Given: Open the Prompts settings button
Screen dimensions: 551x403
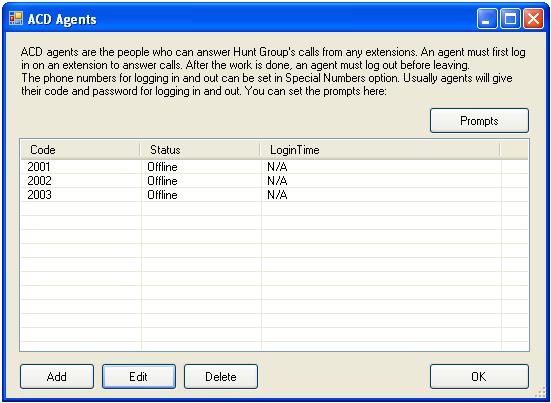Looking at the screenshot, I should pos(479,121).
